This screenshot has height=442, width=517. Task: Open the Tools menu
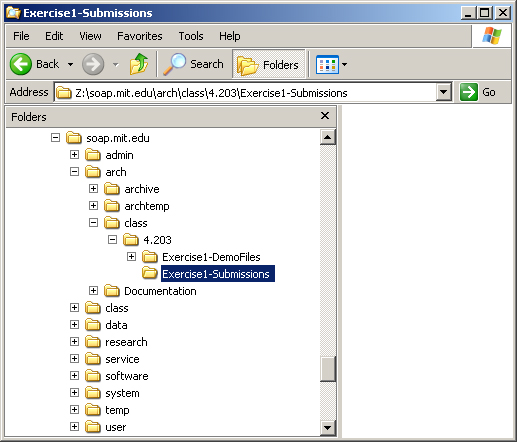(191, 36)
